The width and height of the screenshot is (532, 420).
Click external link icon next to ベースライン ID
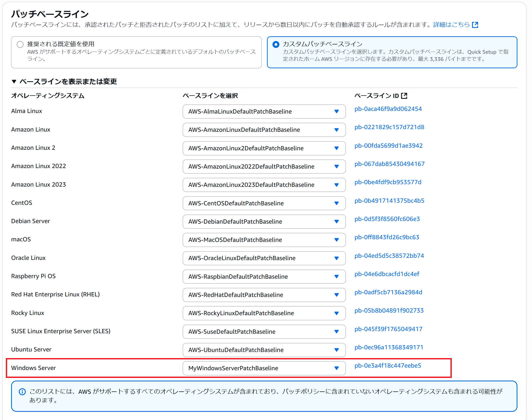pyautogui.click(x=404, y=96)
